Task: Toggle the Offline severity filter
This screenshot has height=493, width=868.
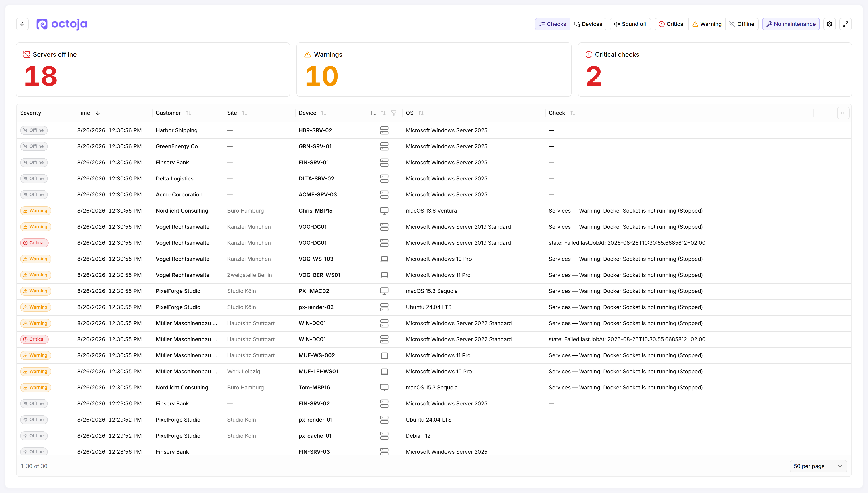Action: pos(742,24)
